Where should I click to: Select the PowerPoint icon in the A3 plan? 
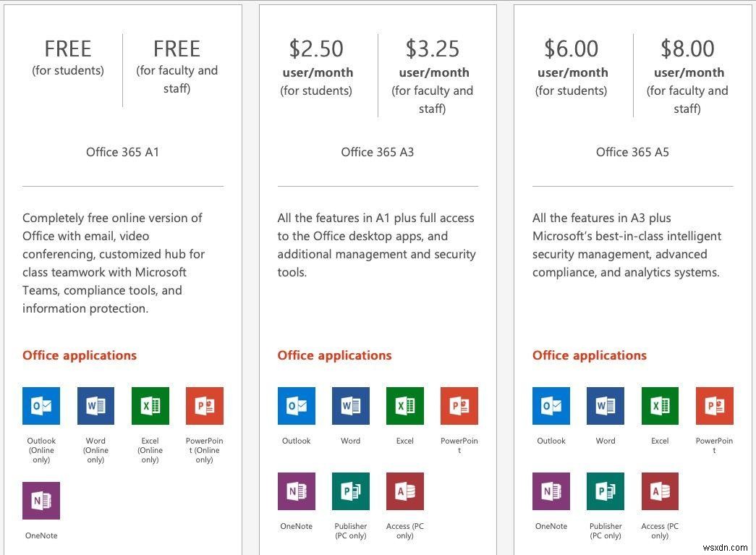[459, 405]
